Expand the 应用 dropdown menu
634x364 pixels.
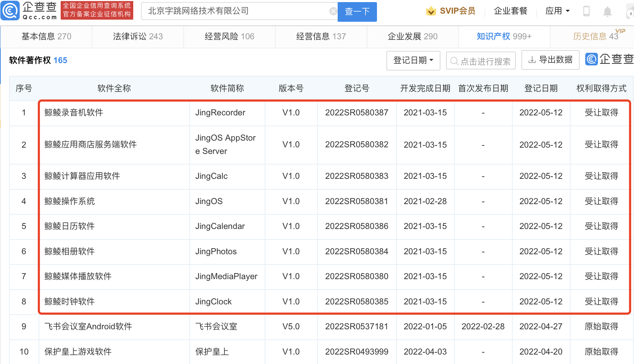click(558, 11)
